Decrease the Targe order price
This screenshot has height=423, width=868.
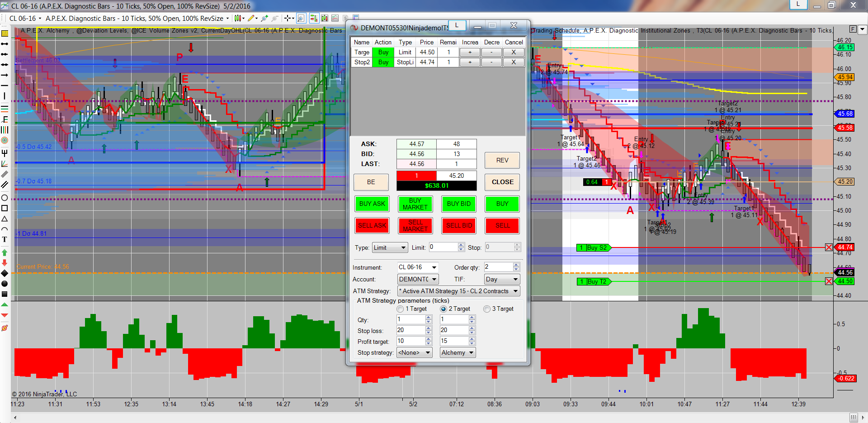pos(491,52)
